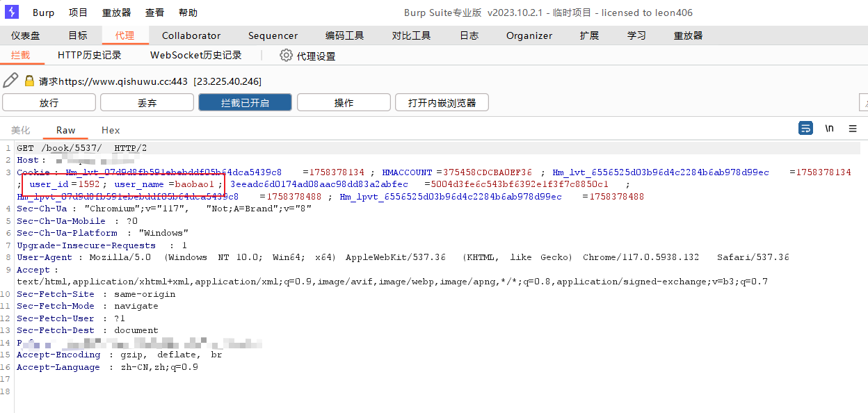Switch to the 重放器 tool tab
Screen dimensions: 868x413
(688, 35)
